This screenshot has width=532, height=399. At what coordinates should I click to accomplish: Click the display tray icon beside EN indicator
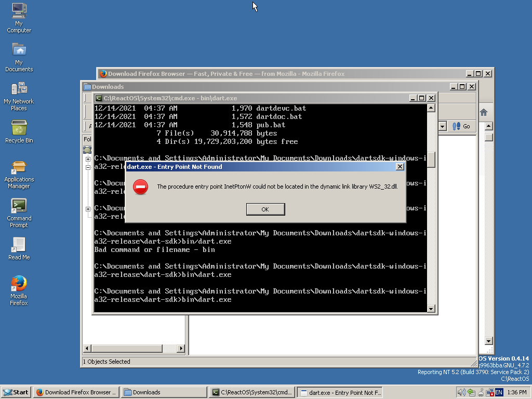pos(489,393)
